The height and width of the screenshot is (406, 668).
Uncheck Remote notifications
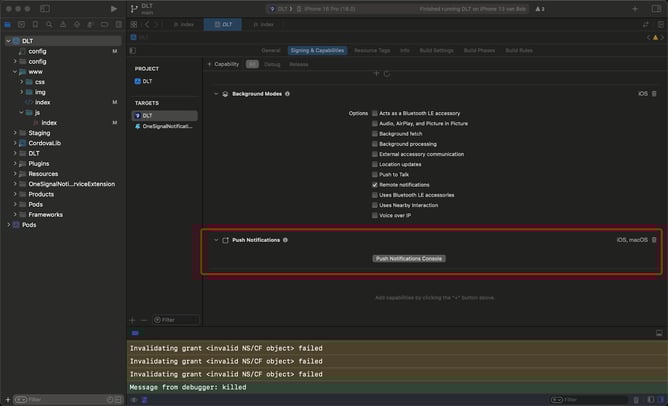pyautogui.click(x=374, y=185)
